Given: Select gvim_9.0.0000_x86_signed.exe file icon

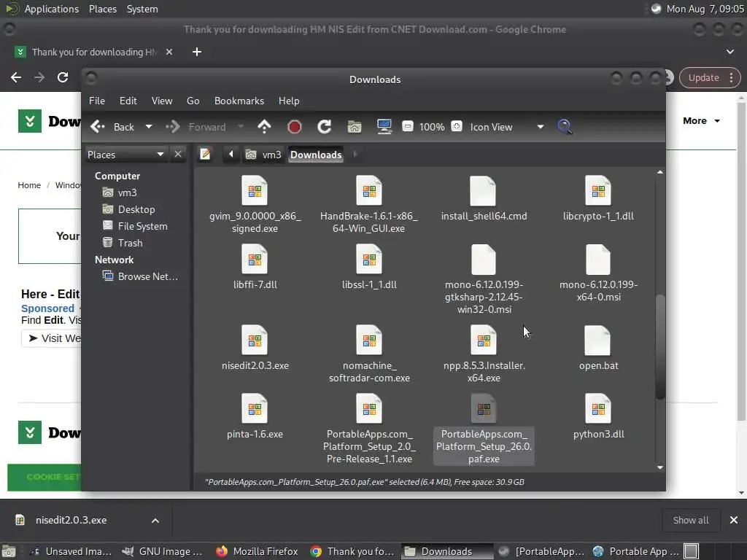Looking at the screenshot, I should point(255,190).
